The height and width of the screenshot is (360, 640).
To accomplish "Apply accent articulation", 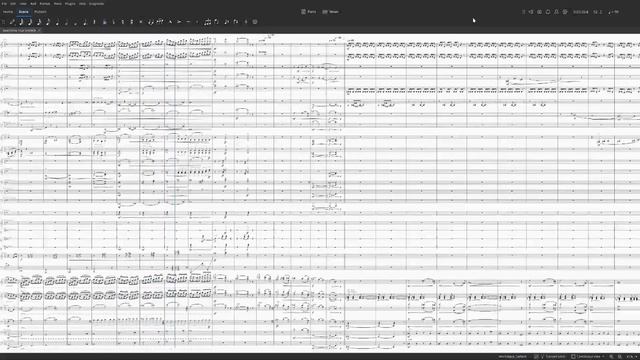I will (x=180, y=22).
